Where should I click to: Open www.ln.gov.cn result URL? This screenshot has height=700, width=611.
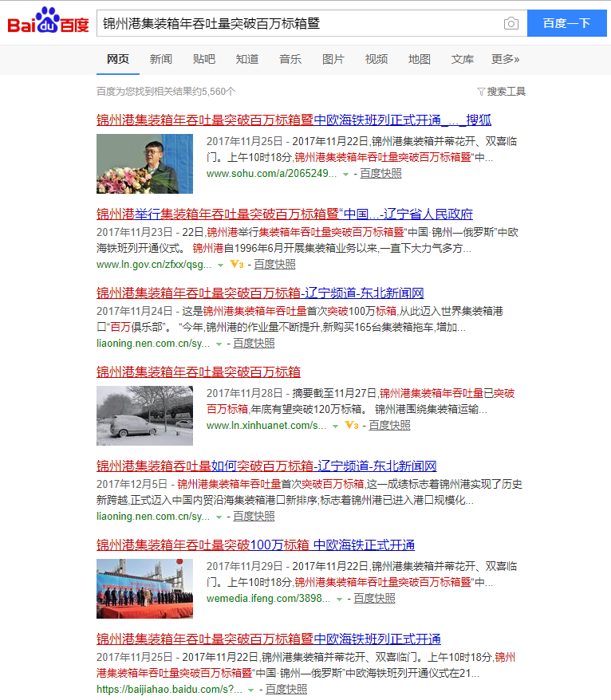click(154, 265)
